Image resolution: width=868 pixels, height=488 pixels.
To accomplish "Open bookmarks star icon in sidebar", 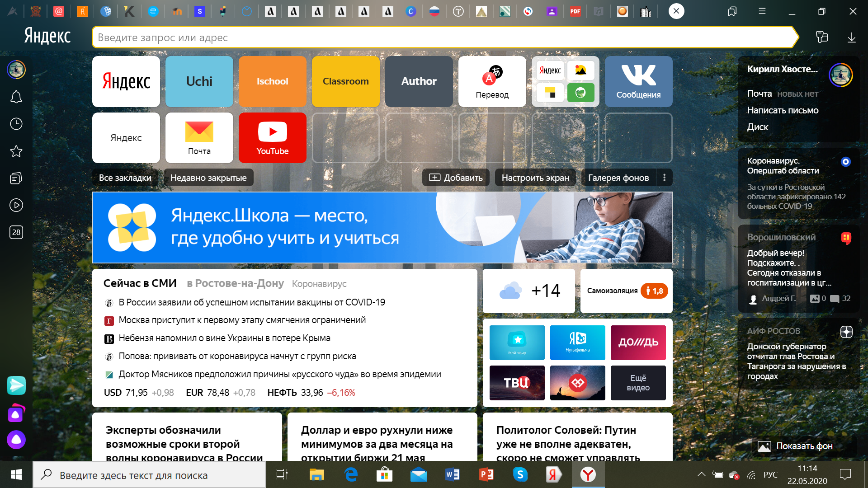I will point(16,151).
